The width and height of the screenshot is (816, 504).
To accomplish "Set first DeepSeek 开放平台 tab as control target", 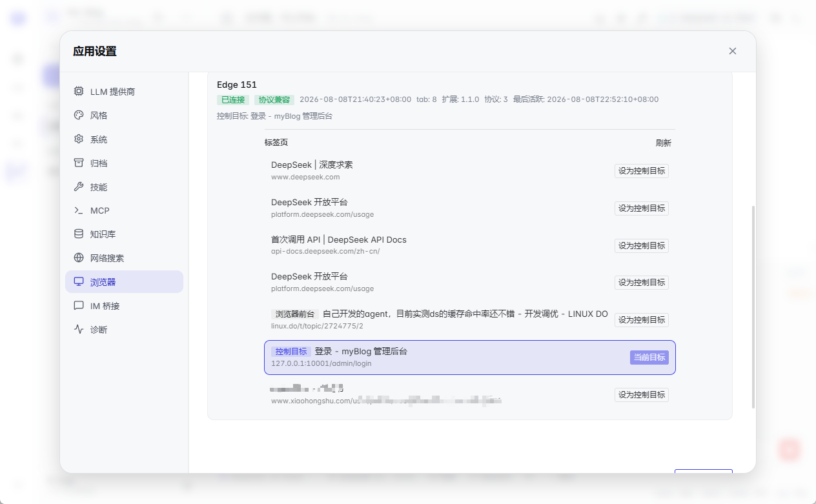I will tap(642, 208).
